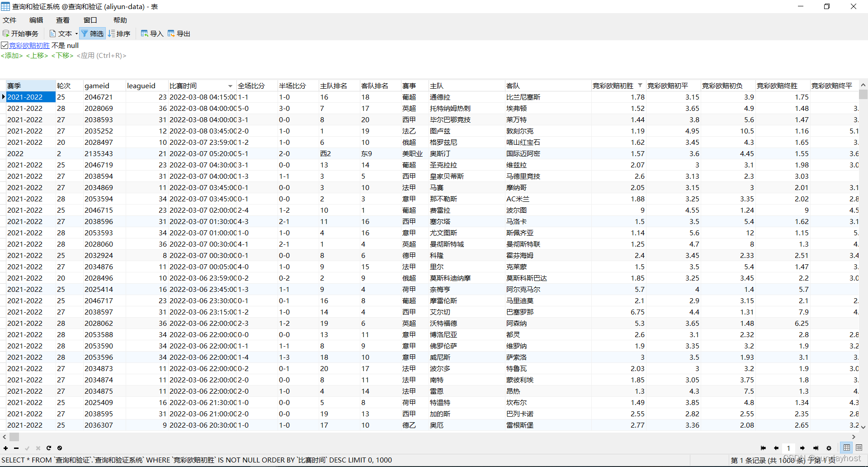Click the 客队 column header
Screen dimensions: 868x467
tap(548, 86)
